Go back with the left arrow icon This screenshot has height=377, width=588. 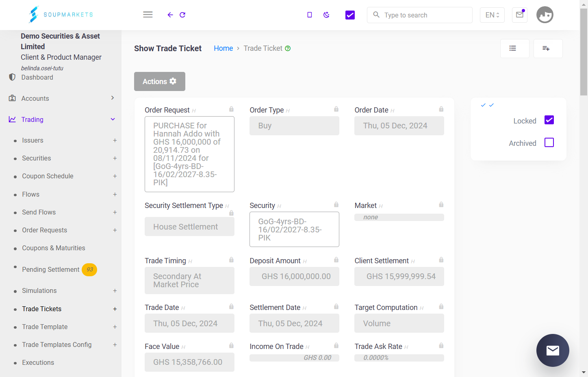click(170, 15)
